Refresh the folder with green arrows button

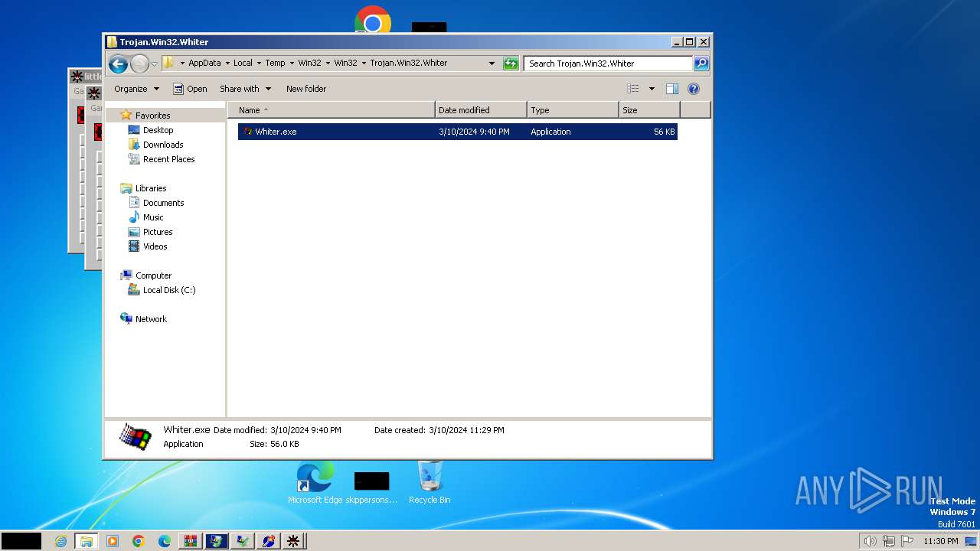pyautogui.click(x=511, y=64)
